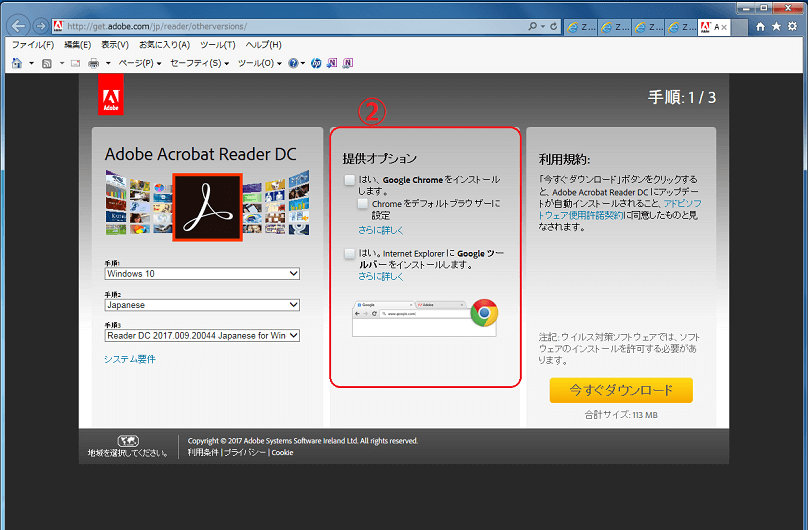Expand the address bar search dropdown arrow

pyautogui.click(x=543, y=26)
